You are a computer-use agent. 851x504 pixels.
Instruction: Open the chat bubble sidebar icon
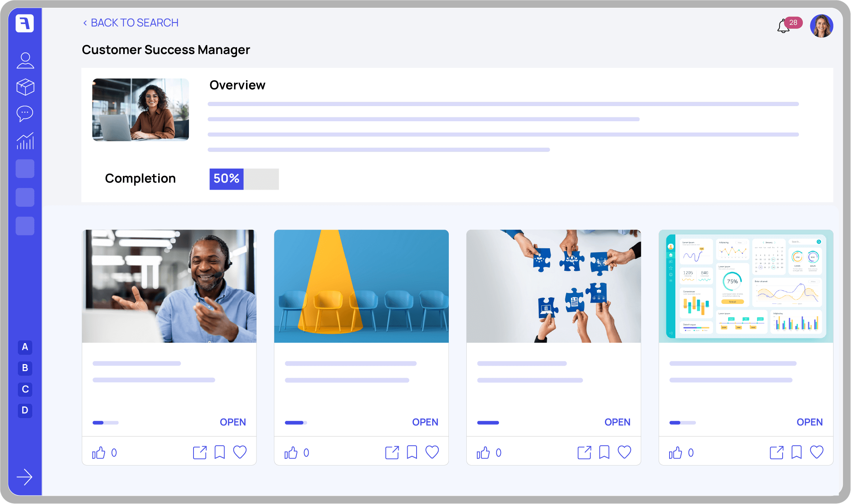click(25, 113)
